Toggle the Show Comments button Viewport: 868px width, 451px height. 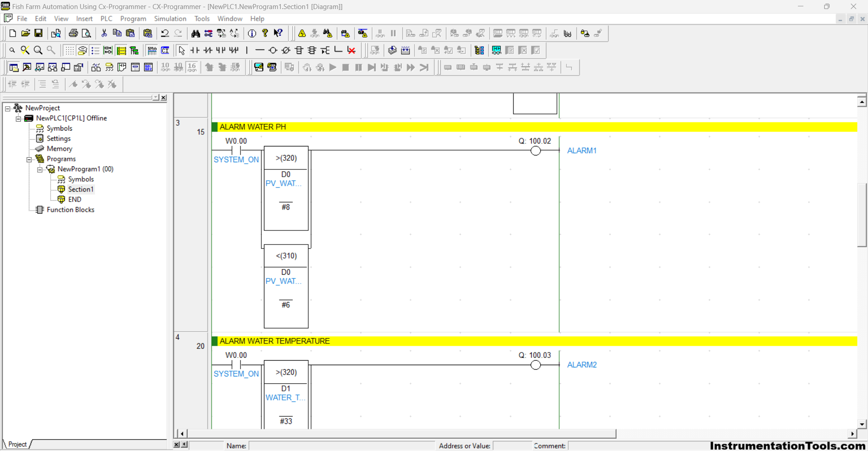82,50
